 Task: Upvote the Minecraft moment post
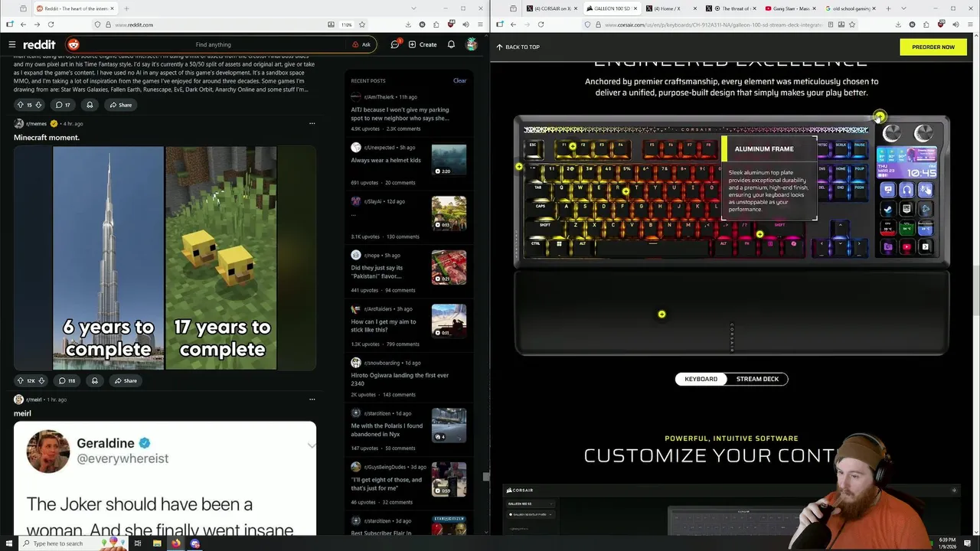pos(21,380)
